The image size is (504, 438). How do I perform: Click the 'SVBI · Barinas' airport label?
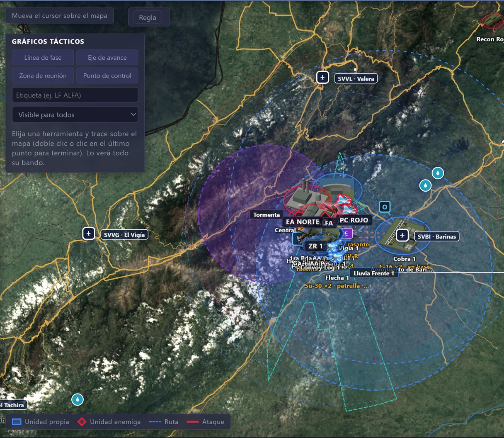(x=437, y=236)
